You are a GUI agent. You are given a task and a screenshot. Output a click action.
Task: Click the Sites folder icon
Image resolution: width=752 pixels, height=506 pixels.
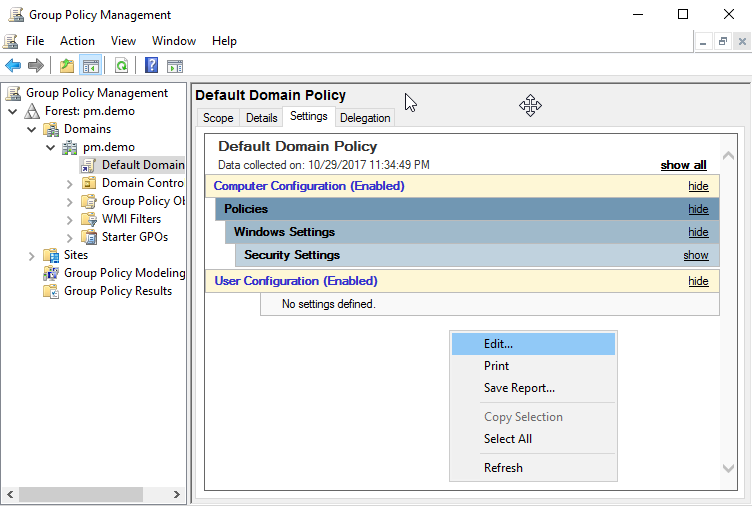pos(51,255)
